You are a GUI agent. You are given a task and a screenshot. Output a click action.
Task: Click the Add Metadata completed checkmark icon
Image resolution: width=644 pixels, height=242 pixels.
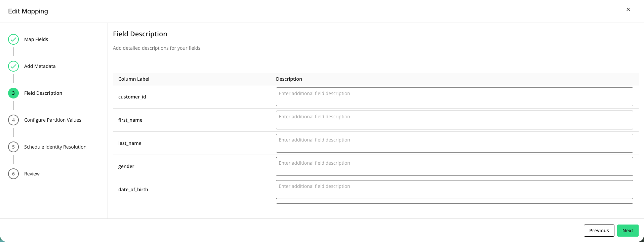pos(13,66)
